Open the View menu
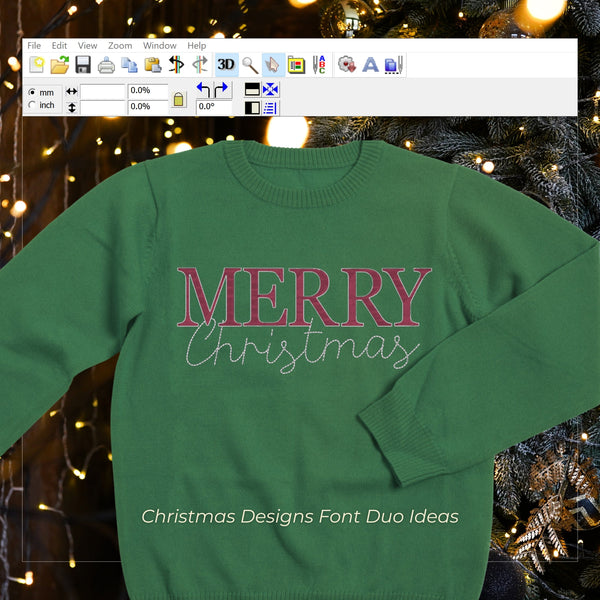The height and width of the screenshot is (600, 600). point(88,46)
